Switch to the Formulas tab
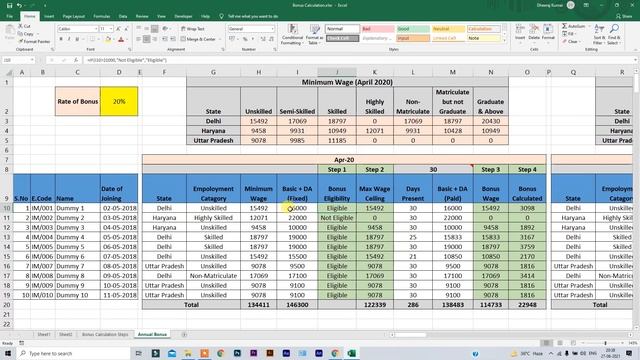The image size is (640, 360). (102, 16)
